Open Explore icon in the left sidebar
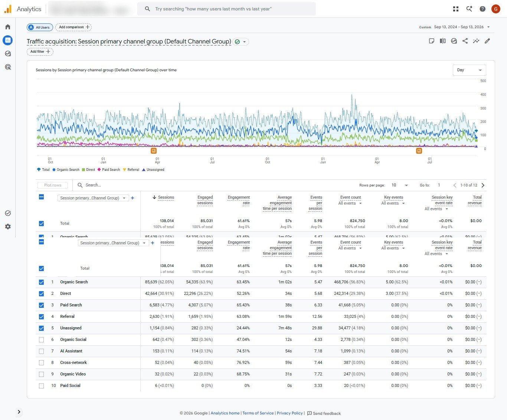 pos(8,53)
